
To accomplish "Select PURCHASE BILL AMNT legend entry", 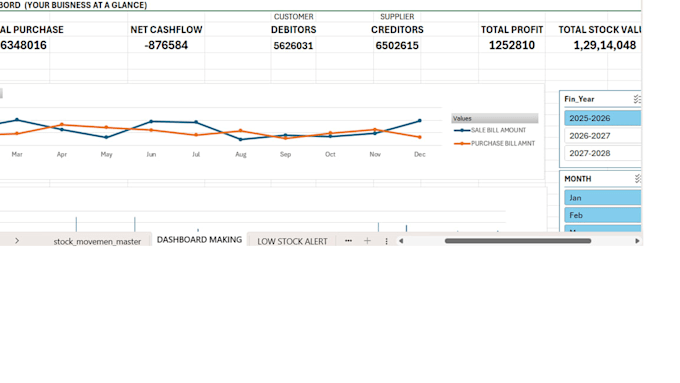I will coord(494,144).
